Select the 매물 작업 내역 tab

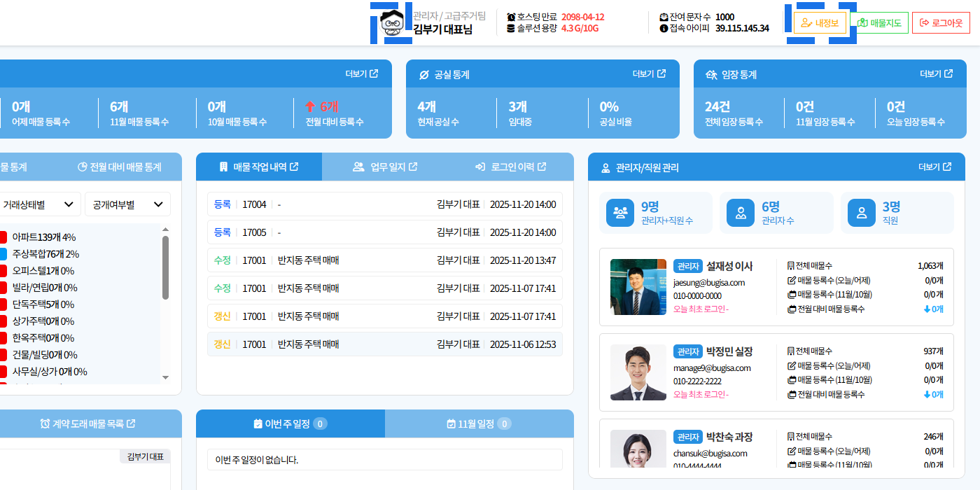259,167
